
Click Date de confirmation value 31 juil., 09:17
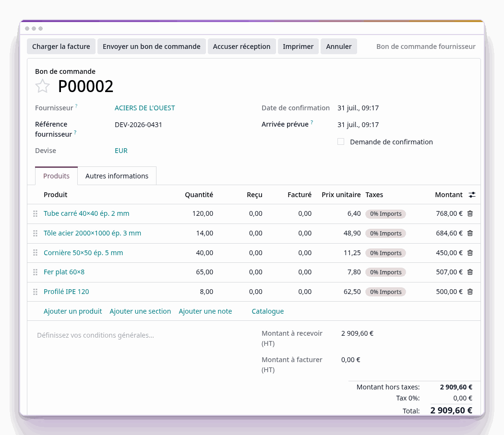click(358, 108)
